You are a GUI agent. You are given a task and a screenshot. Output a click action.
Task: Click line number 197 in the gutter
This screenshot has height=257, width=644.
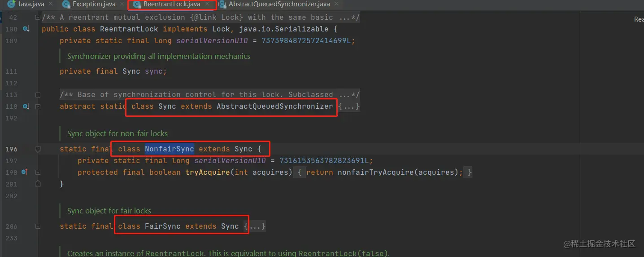(11, 160)
